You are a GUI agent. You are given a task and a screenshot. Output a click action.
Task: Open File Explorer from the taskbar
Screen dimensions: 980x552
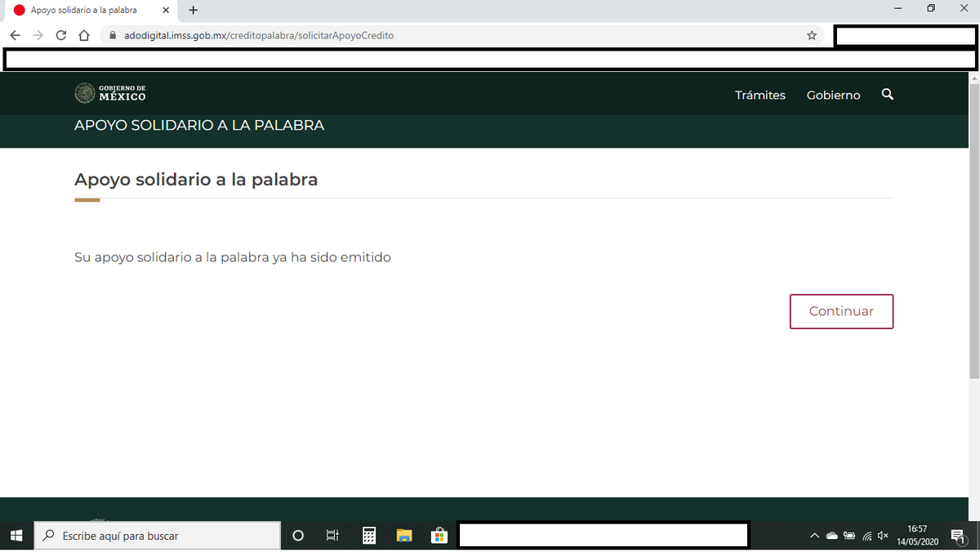point(404,536)
